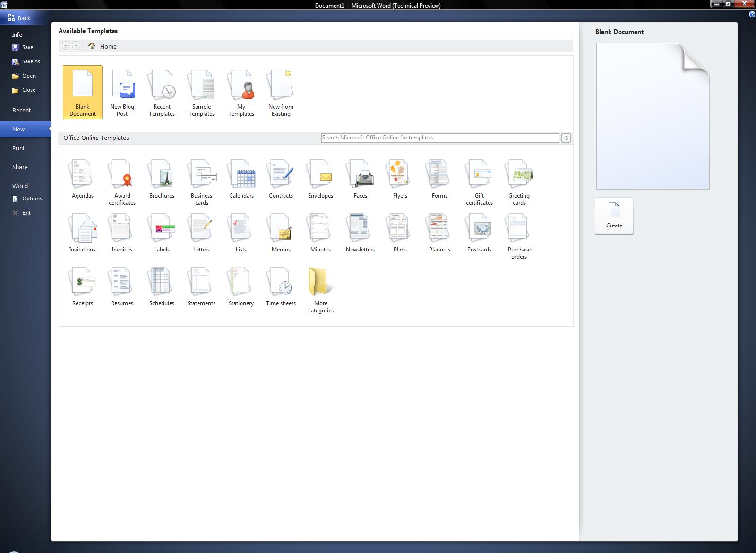Open Word Options from the sidebar
Screen dimensions: 756x553
point(32,199)
